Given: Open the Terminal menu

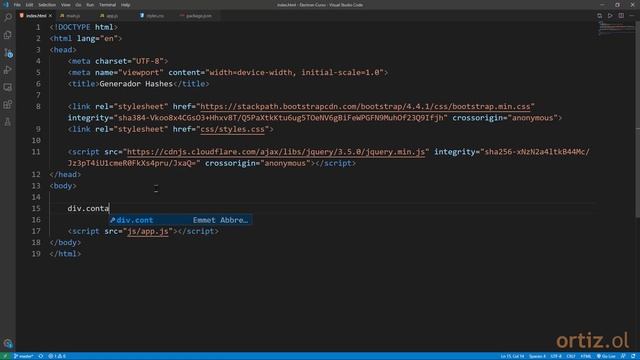Looking at the screenshot, I should coord(107,5).
